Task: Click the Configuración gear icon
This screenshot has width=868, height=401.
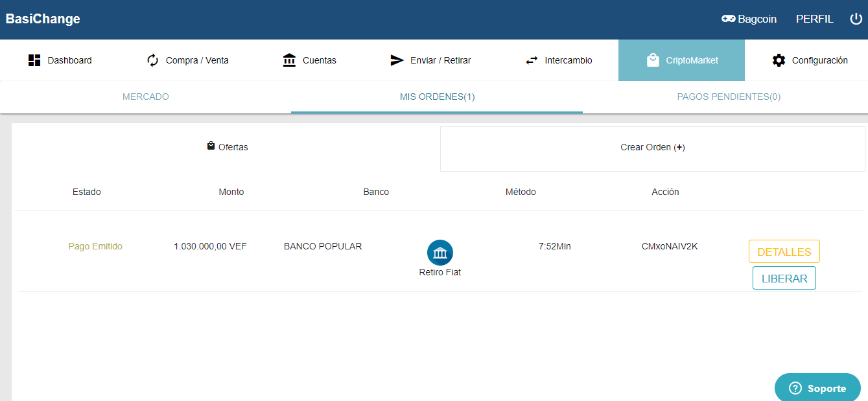Action: point(779,60)
